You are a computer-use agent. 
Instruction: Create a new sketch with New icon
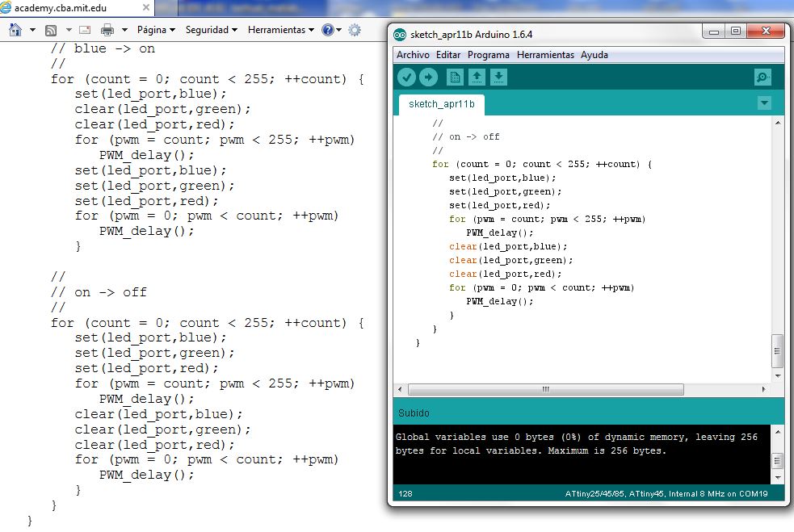click(455, 77)
